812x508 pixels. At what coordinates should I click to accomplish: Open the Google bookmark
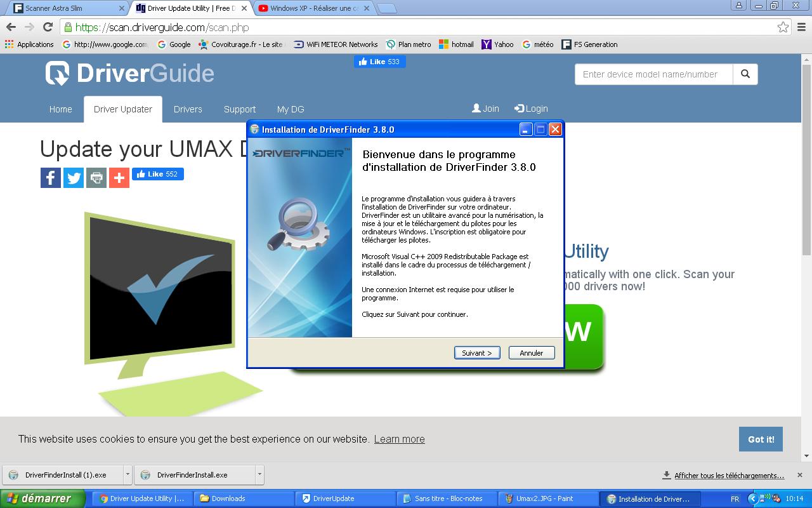(x=174, y=44)
